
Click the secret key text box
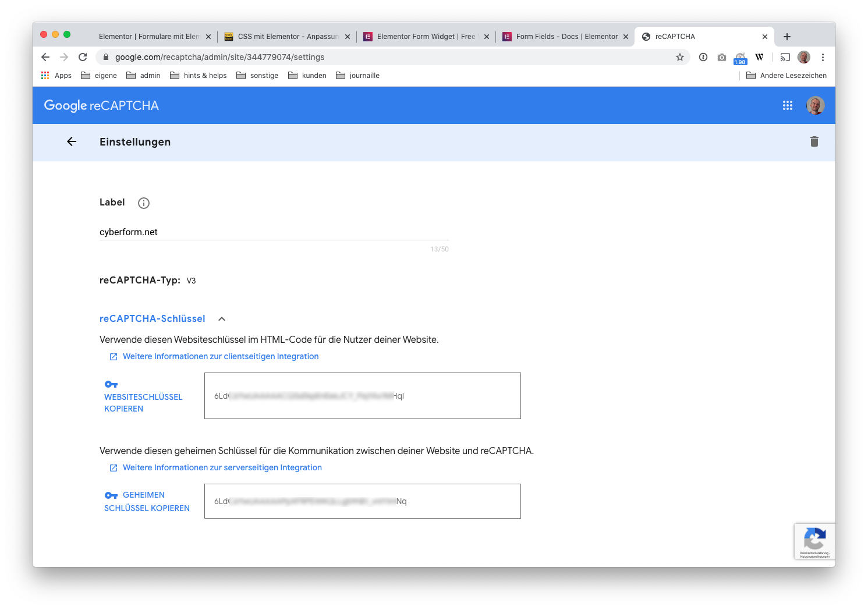tap(363, 501)
